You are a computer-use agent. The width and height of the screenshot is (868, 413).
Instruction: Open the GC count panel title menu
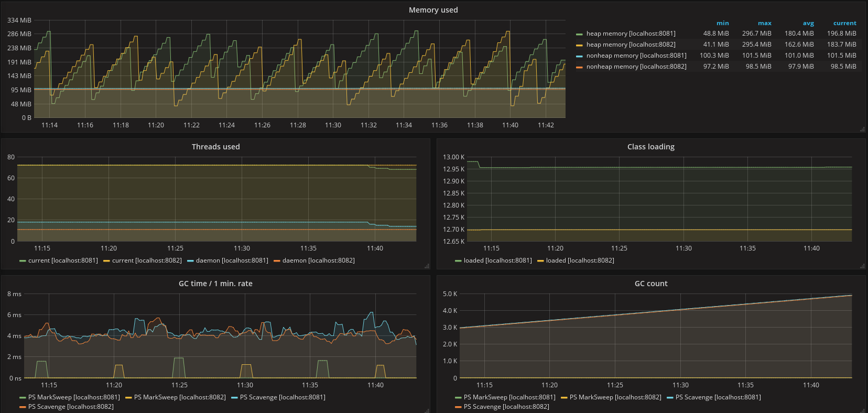tap(650, 284)
